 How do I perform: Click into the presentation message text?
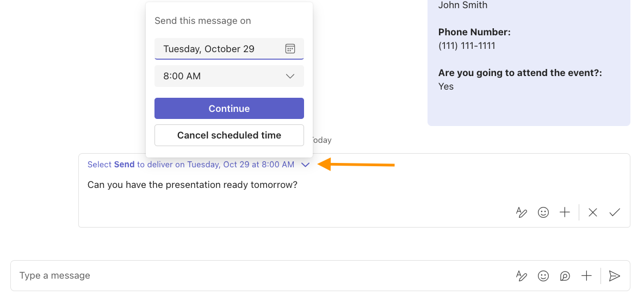[193, 185]
